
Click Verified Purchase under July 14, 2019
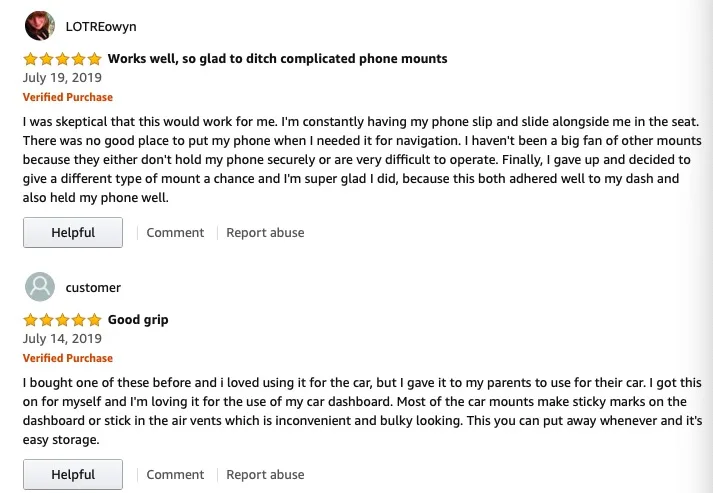(68, 358)
